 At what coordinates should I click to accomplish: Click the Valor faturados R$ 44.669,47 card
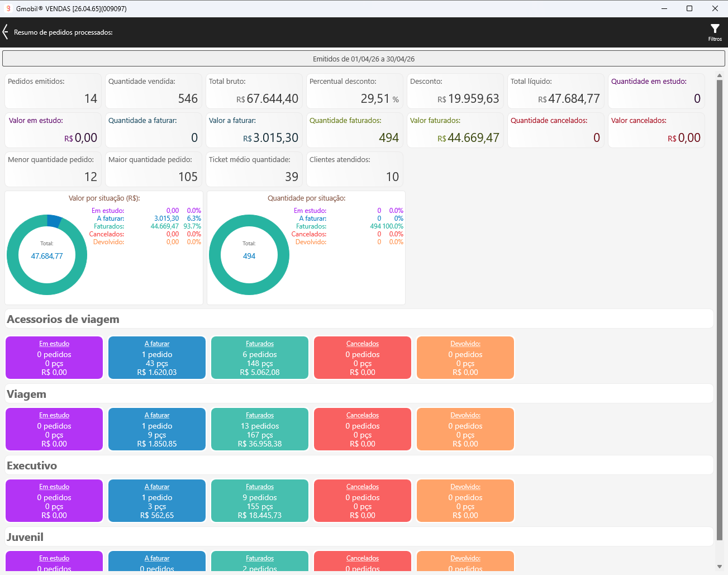pos(455,130)
